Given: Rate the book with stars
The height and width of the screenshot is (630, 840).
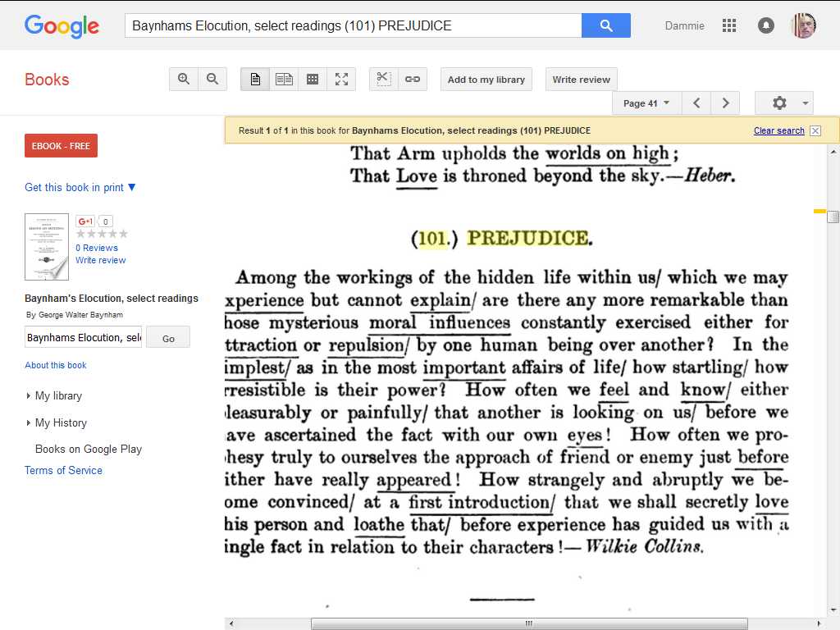Looking at the screenshot, I should (102, 234).
